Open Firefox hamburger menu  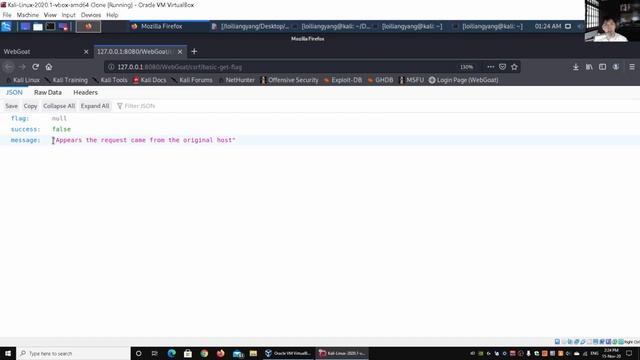click(x=632, y=67)
